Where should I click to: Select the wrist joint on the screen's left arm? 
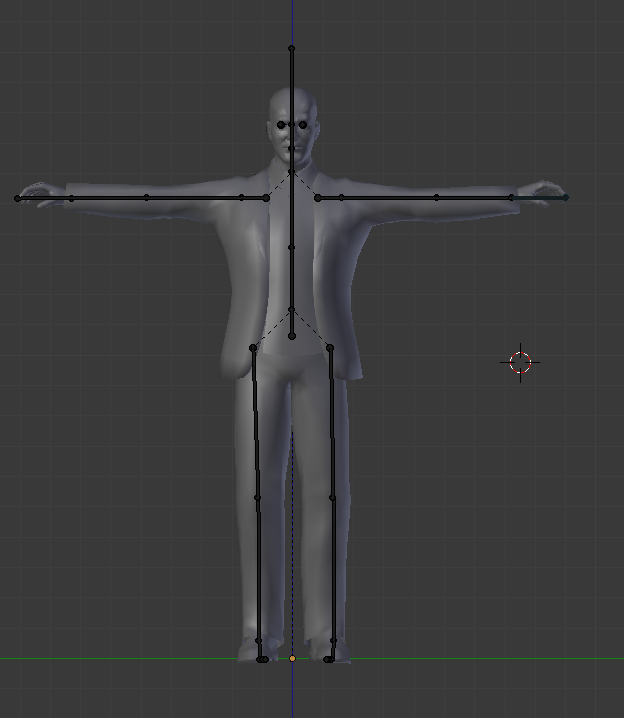[x=71, y=198]
